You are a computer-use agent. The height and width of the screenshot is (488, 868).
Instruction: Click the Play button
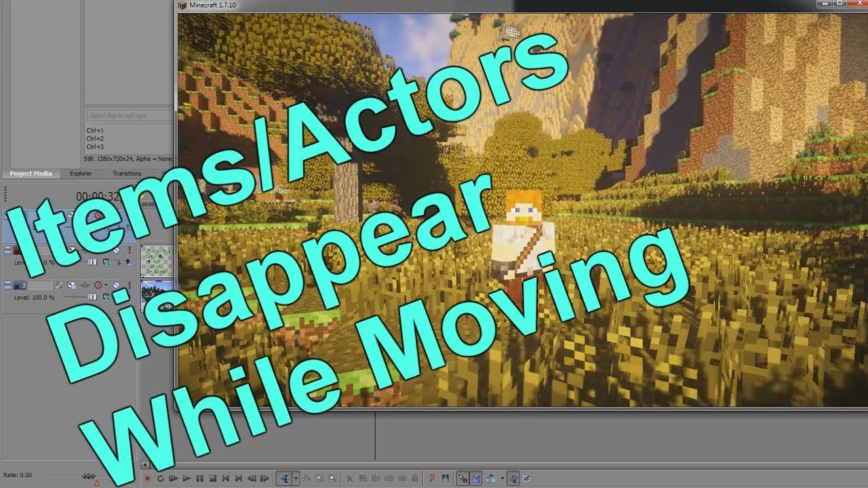[x=186, y=479]
